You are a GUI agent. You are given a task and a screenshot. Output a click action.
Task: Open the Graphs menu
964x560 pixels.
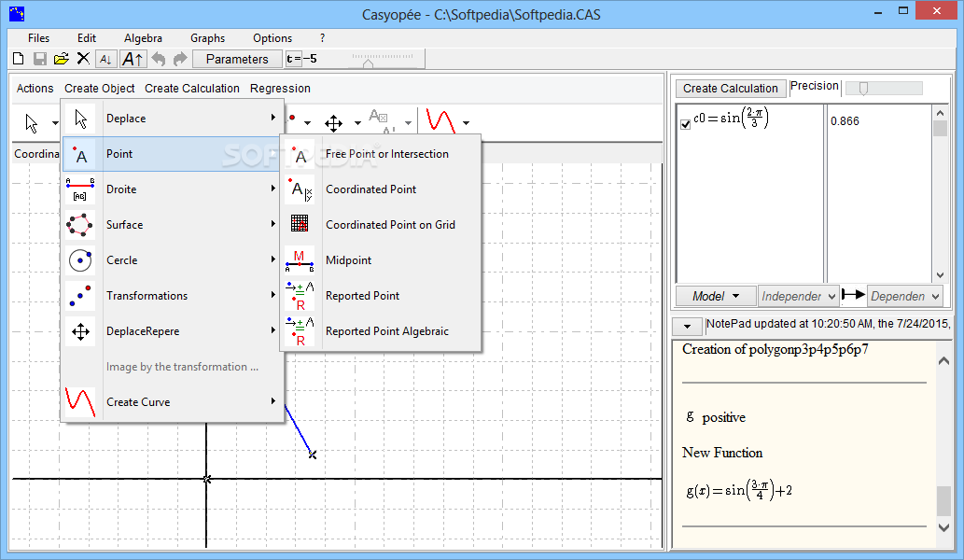pyautogui.click(x=208, y=38)
